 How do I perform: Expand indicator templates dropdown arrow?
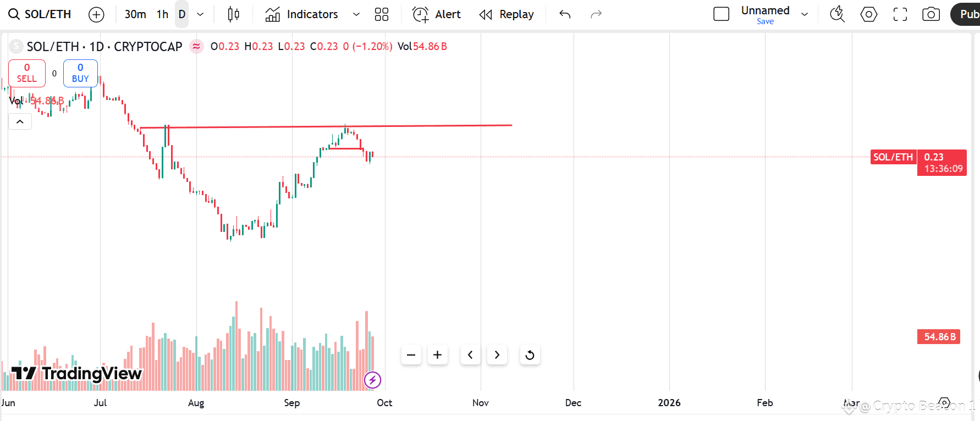[356, 15]
